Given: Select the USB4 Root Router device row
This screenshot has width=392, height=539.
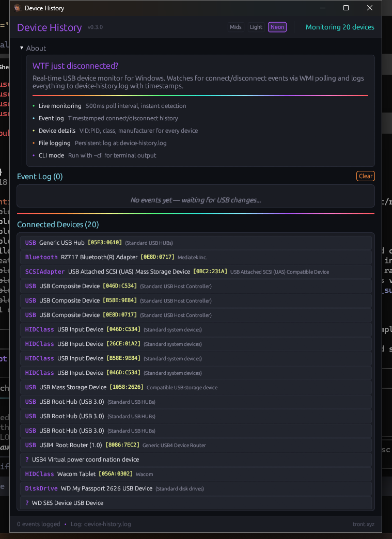Looking at the screenshot, I should (196, 445).
